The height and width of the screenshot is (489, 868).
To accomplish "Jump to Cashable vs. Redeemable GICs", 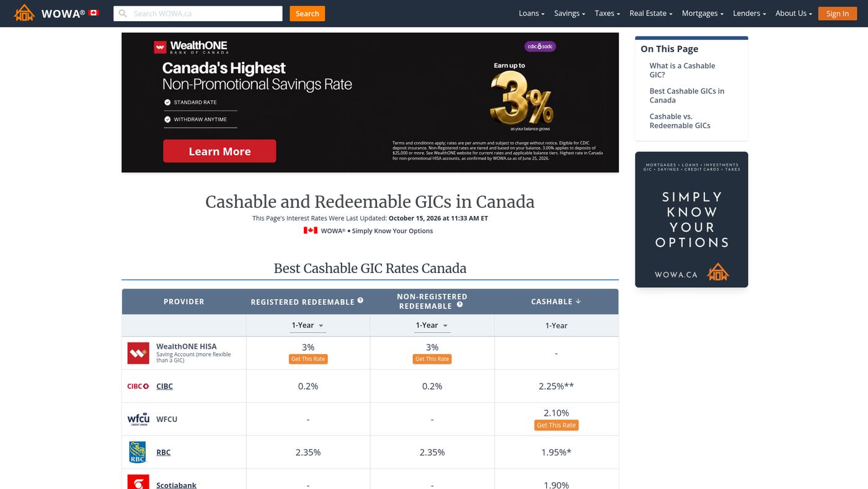I will pyautogui.click(x=680, y=121).
